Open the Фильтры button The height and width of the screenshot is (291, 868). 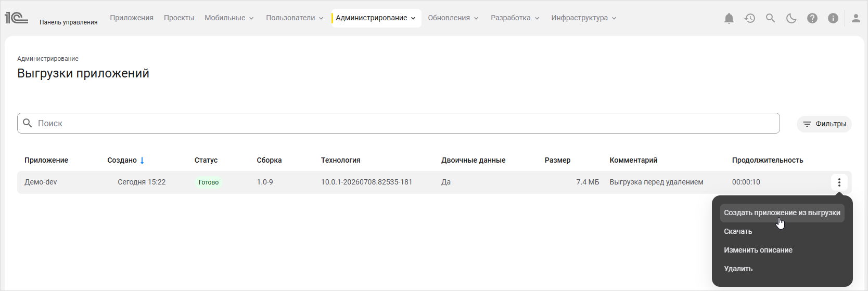coord(824,124)
